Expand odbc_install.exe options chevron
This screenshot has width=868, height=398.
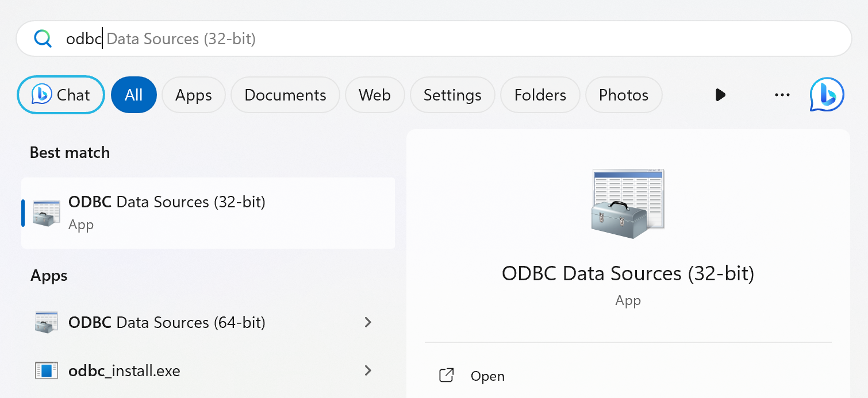point(368,371)
